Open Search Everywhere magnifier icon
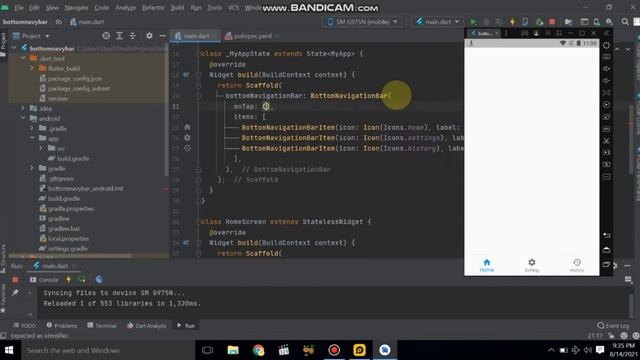 tap(625, 22)
